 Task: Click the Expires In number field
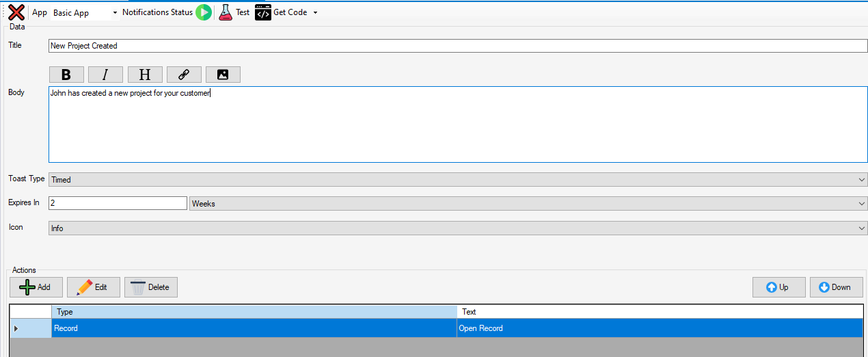tap(118, 203)
